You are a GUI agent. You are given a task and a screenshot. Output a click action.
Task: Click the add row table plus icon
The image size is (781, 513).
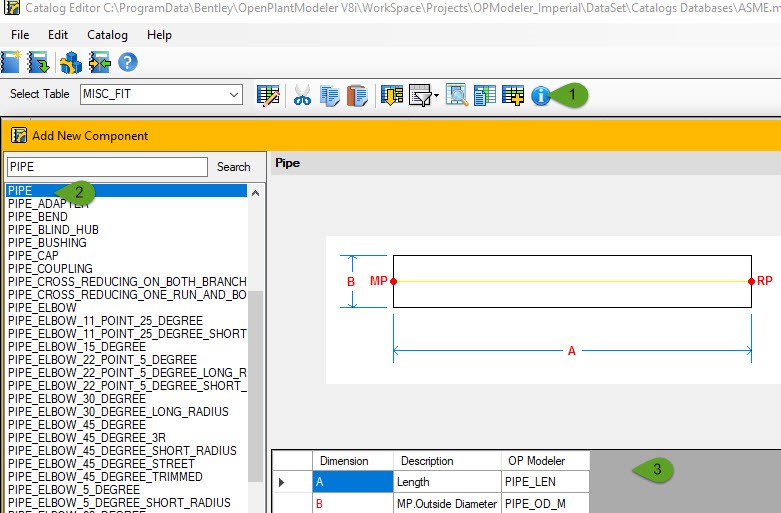point(513,95)
